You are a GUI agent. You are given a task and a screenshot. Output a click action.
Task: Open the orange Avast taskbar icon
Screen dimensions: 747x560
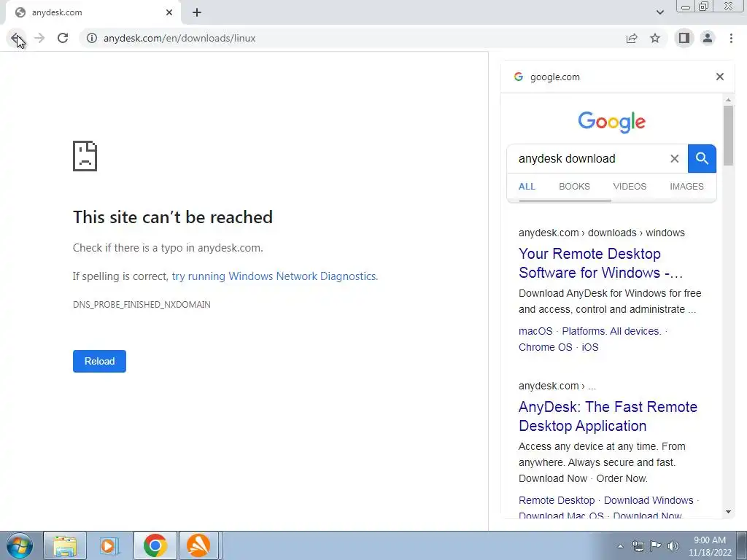click(x=198, y=545)
